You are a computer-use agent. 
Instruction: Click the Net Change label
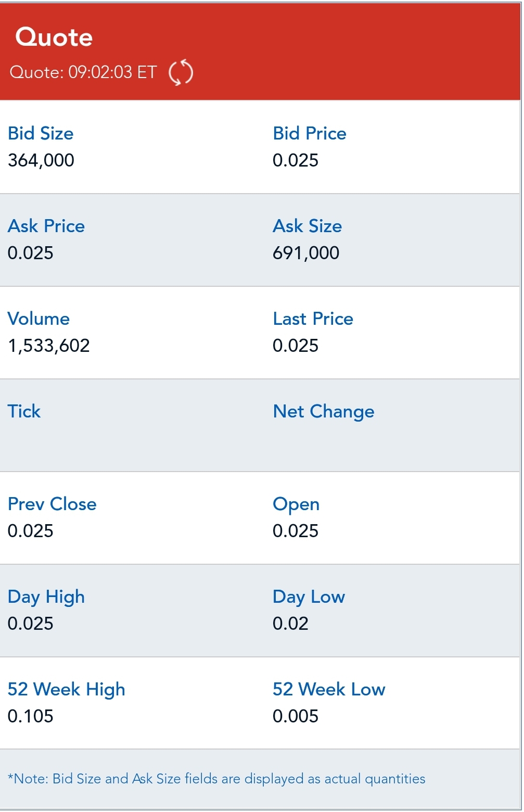(x=324, y=412)
